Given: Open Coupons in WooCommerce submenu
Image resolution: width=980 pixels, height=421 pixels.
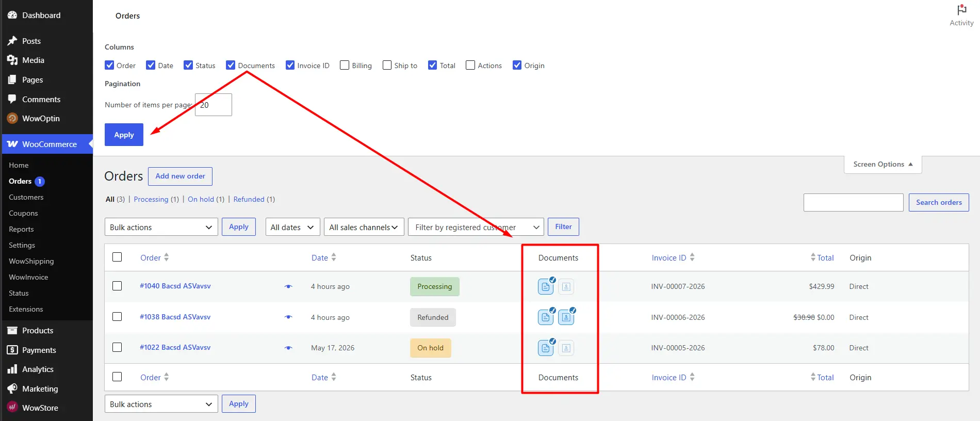Looking at the screenshot, I should point(23,213).
